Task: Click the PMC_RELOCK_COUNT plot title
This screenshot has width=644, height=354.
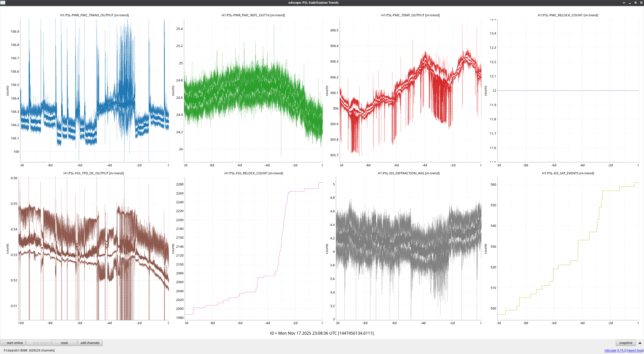Action: click(x=568, y=15)
